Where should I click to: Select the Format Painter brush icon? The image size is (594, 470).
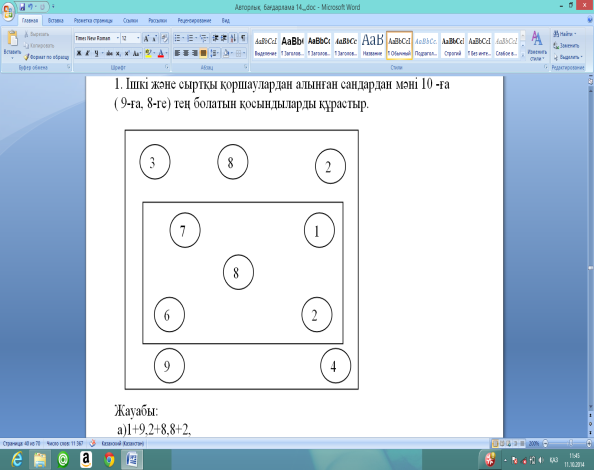[x=26, y=57]
